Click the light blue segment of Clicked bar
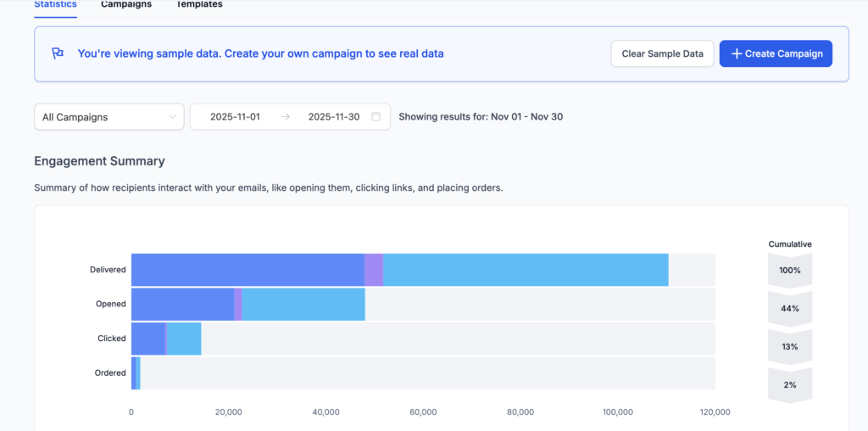The height and width of the screenshot is (431, 868). 184,339
